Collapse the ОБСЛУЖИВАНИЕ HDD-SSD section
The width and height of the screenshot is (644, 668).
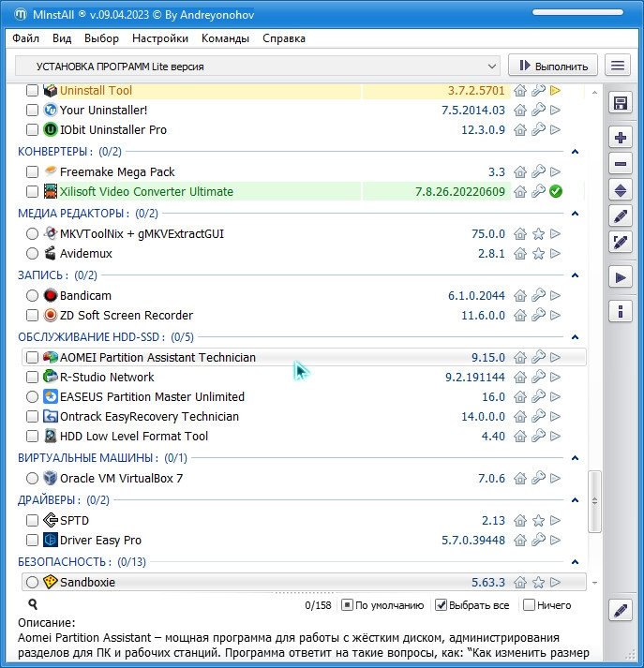(575, 337)
